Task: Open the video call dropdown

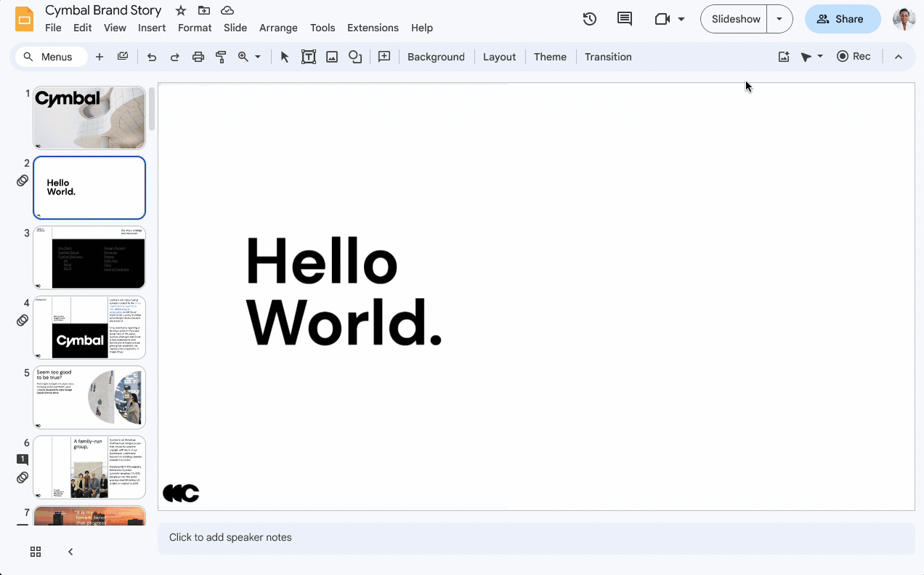Action: (681, 19)
